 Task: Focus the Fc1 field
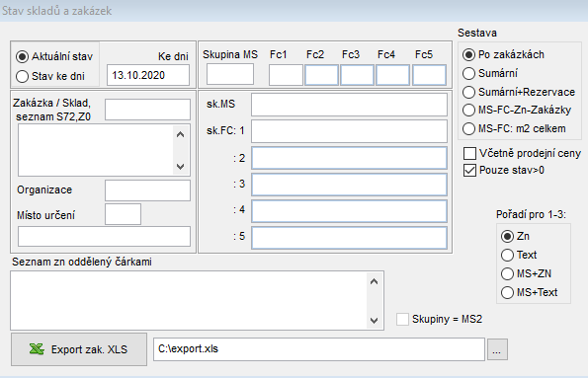coord(286,75)
